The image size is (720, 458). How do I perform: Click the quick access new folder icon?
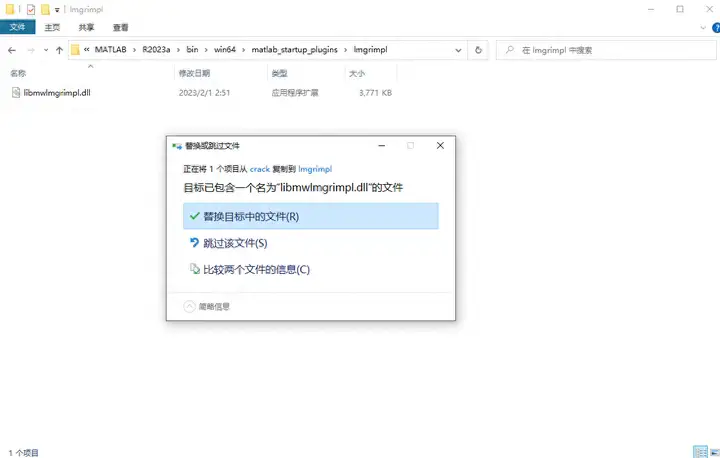click(45, 9)
